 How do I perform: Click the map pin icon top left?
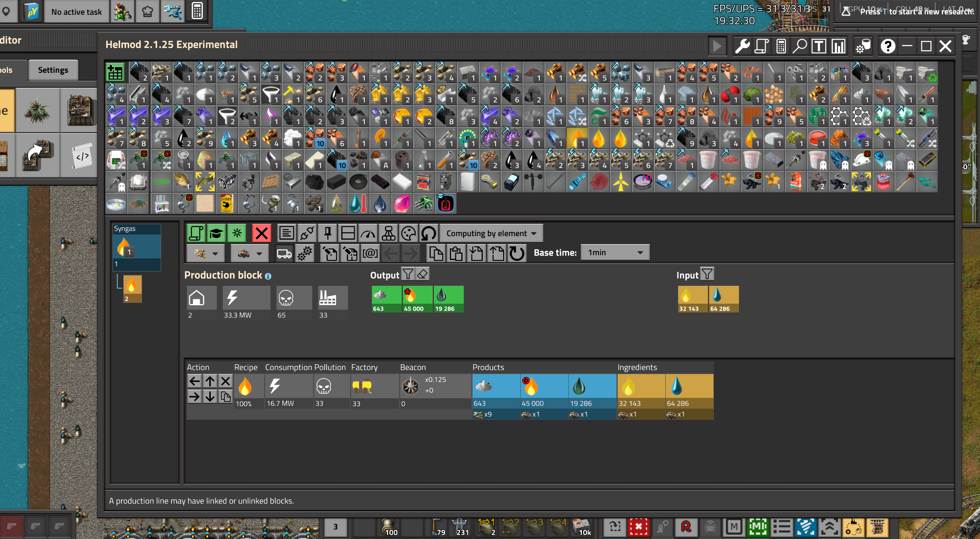pos(7,12)
